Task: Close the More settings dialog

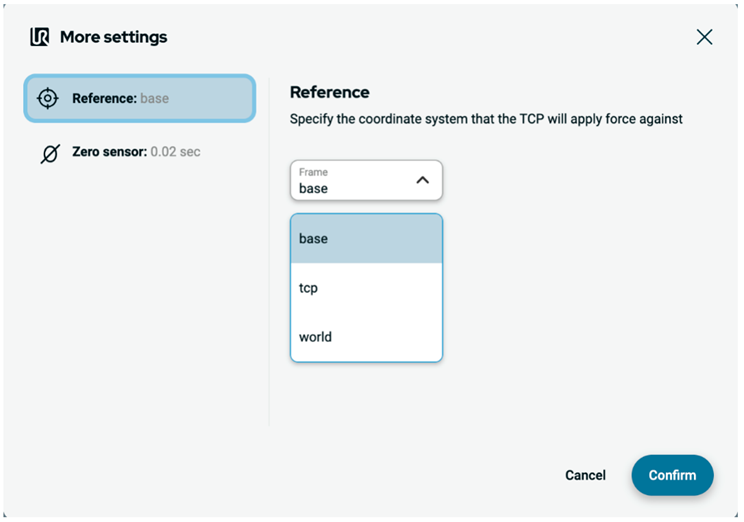Action: coord(704,37)
